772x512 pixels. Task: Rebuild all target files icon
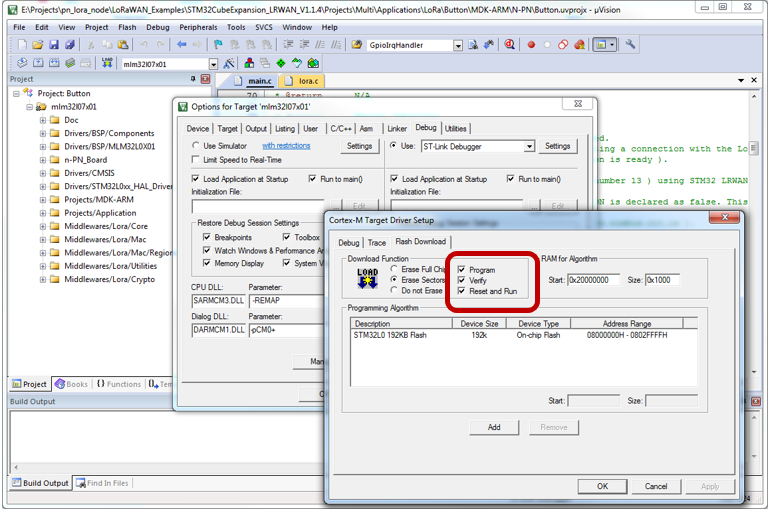[x=54, y=63]
